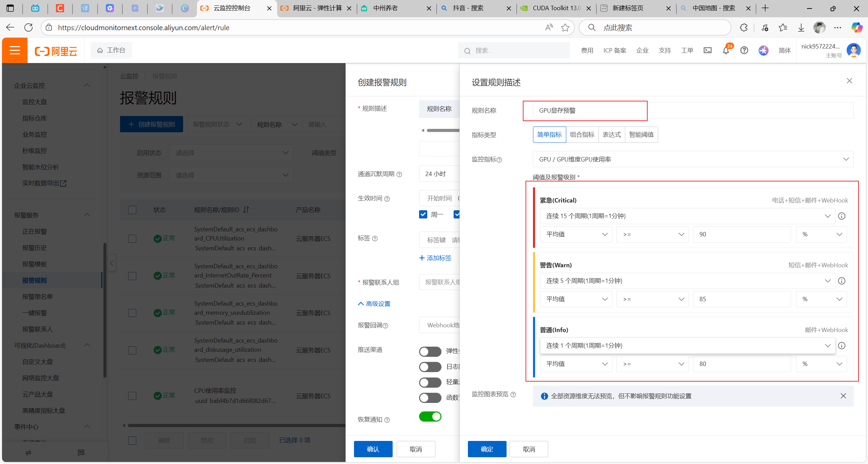Image resolution: width=868 pixels, height=464 pixels.
Task: Click the Critical threshold value field 90
Action: coord(742,234)
